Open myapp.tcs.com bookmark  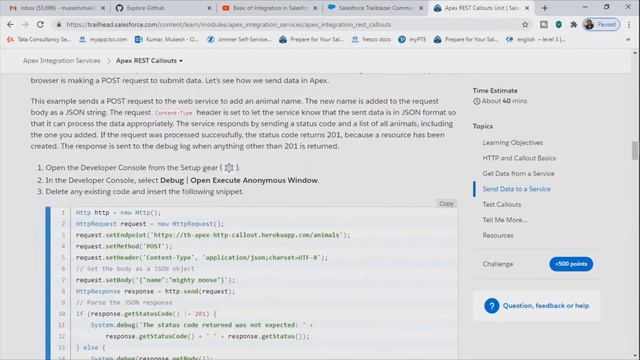click(103, 40)
